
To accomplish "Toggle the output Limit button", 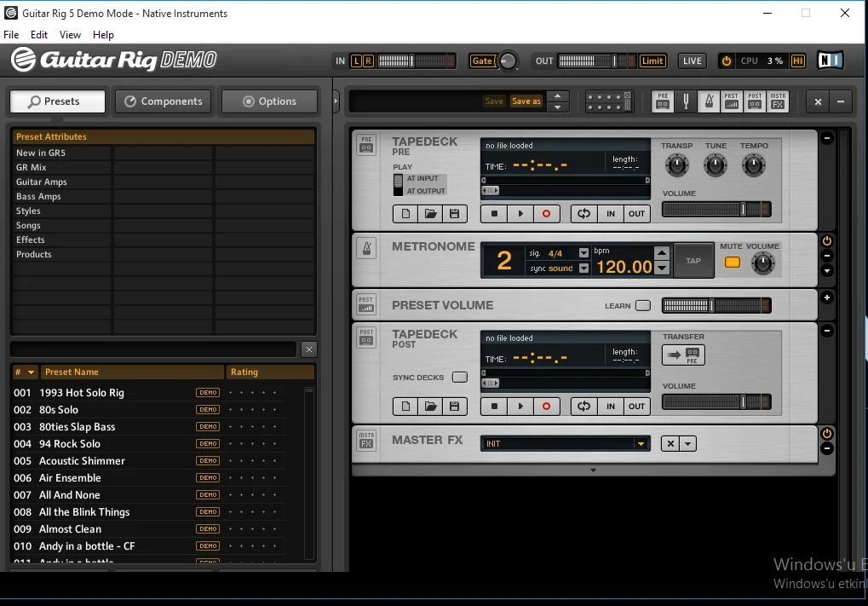I will point(652,61).
